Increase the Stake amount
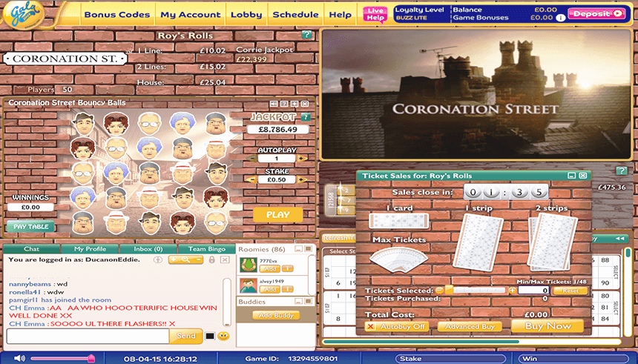 (301, 179)
